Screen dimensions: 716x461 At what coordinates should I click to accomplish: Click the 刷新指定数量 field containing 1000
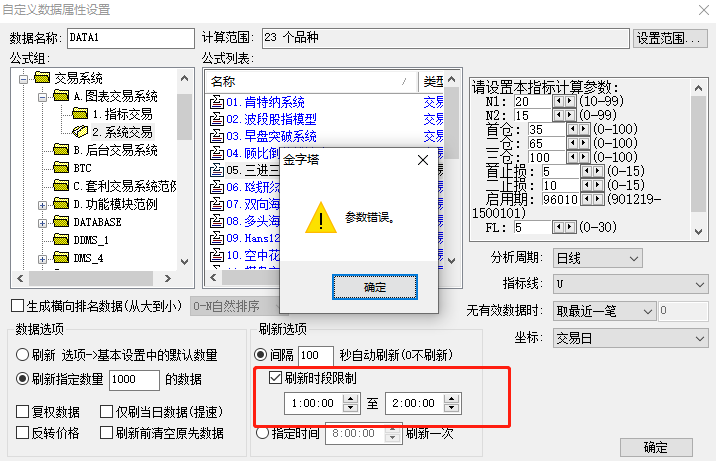pyautogui.click(x=134, y=379)
